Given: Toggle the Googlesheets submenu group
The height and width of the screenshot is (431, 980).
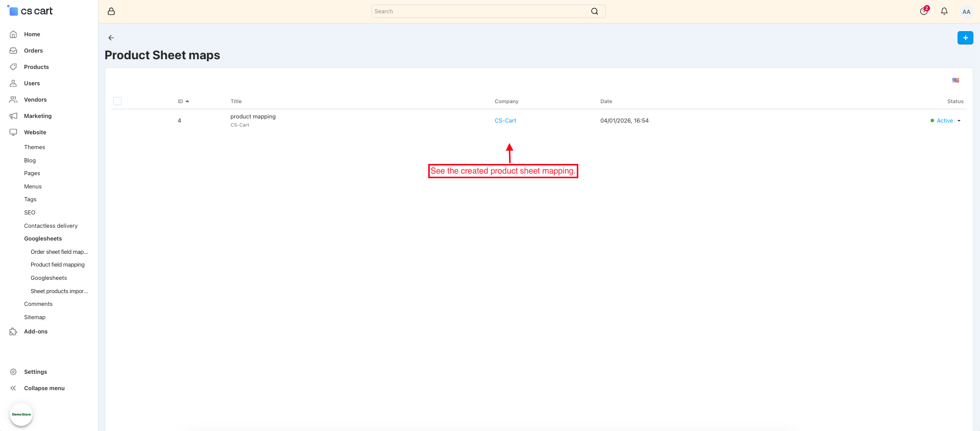Looking at the screenshot, I should pyautogui.click(x=43, y=238).
